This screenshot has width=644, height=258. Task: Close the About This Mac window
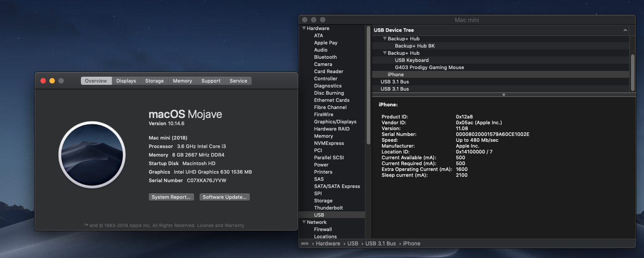(x=43, y=81)
